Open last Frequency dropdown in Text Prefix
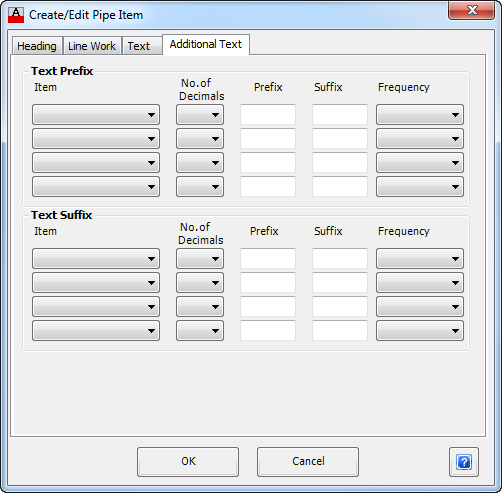This screenshot has height=493, width=502. (x=420, y=187)
